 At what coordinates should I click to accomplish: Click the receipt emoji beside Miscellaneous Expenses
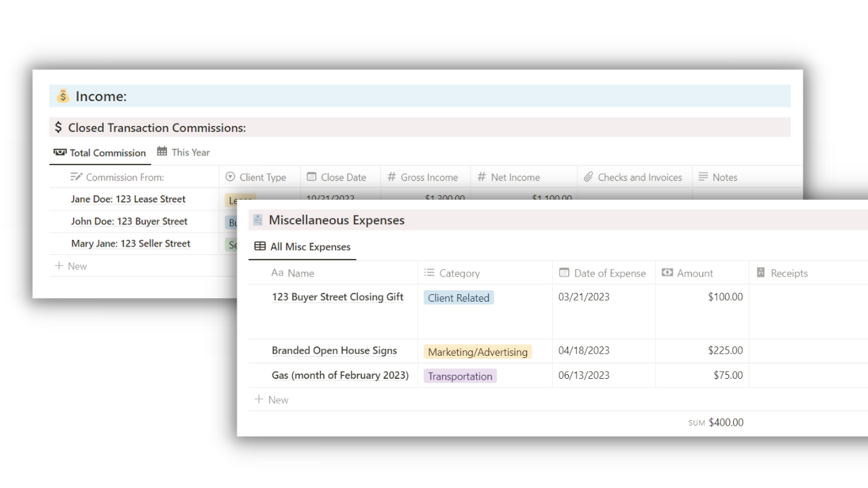click(x=258, y=219)
